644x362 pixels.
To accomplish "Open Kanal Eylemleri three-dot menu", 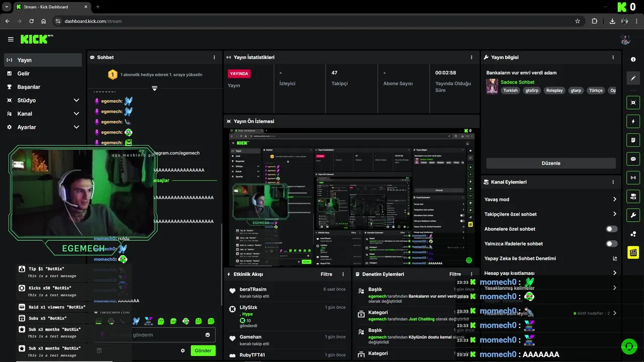I will click(613, 182).
